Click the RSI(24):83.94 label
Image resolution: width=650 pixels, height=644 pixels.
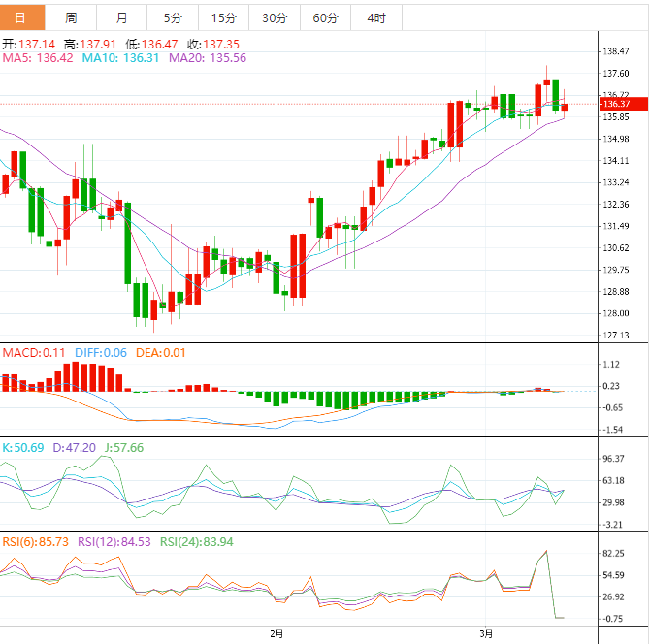coord(197,542)
